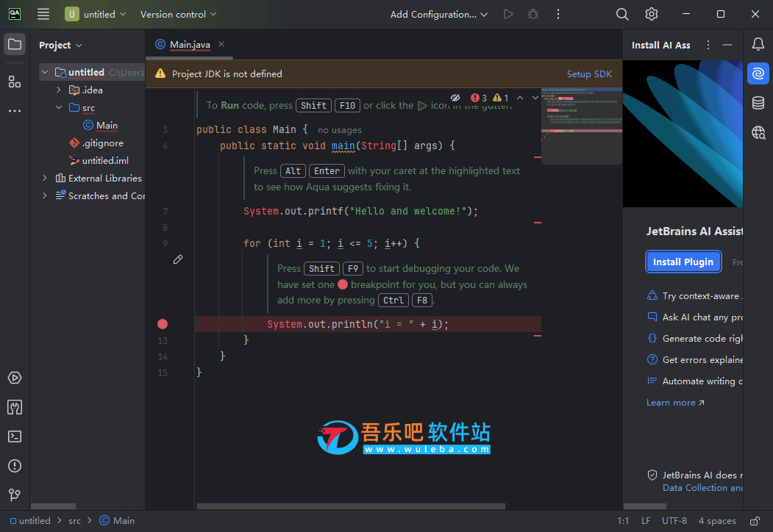Select the Main class in project tree
Screen dimensions: 773x532
click(x=101, y=125)
